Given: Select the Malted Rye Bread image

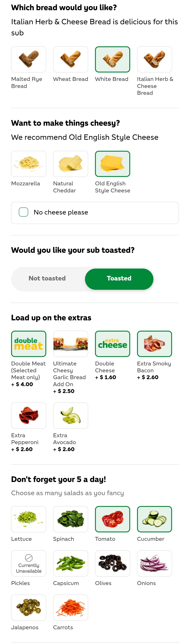Looking at the screenshot, I should [x=28, y=59].
